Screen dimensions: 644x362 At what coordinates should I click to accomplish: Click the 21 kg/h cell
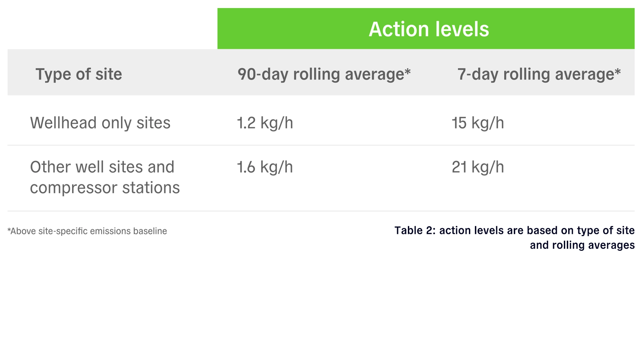point(478,167)
